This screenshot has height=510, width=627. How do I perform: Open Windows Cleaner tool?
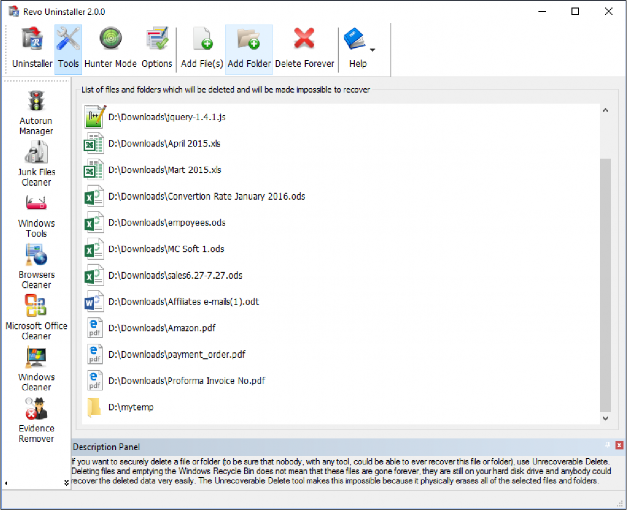click(36, 369)
